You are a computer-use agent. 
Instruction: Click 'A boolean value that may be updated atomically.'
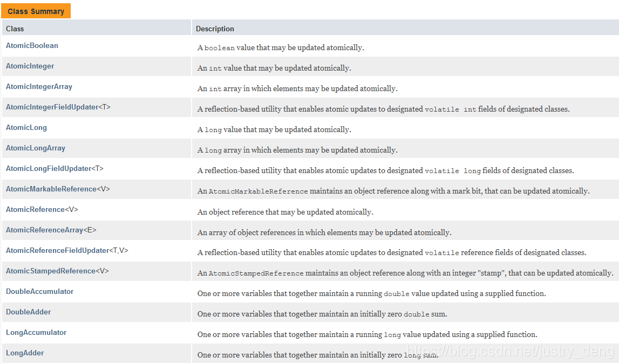click(x=281, y=47)
